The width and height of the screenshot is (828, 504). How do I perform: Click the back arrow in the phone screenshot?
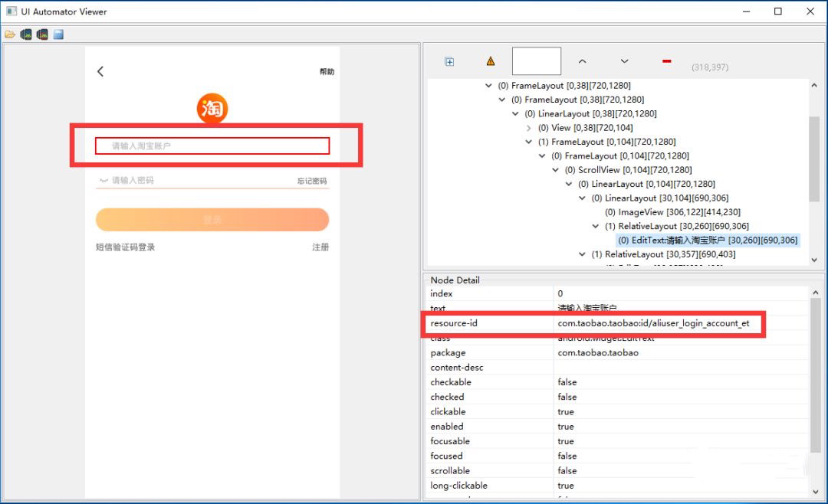point(100,71)
